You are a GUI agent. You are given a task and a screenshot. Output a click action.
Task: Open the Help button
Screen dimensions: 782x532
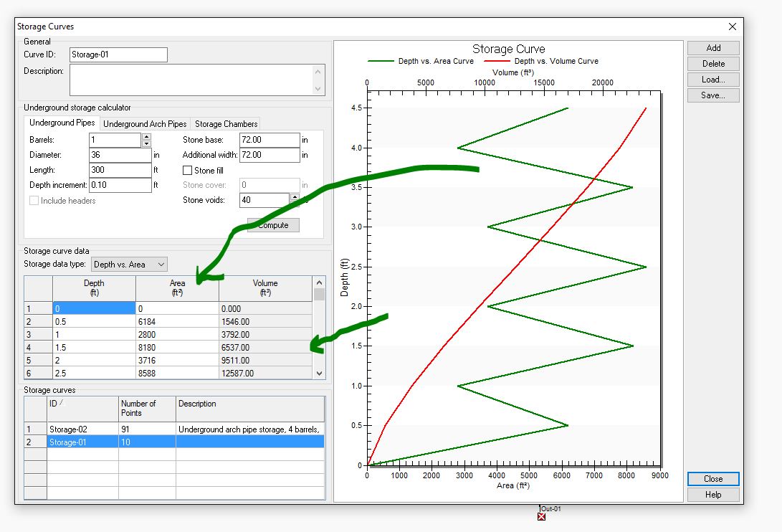pos(713,495)
